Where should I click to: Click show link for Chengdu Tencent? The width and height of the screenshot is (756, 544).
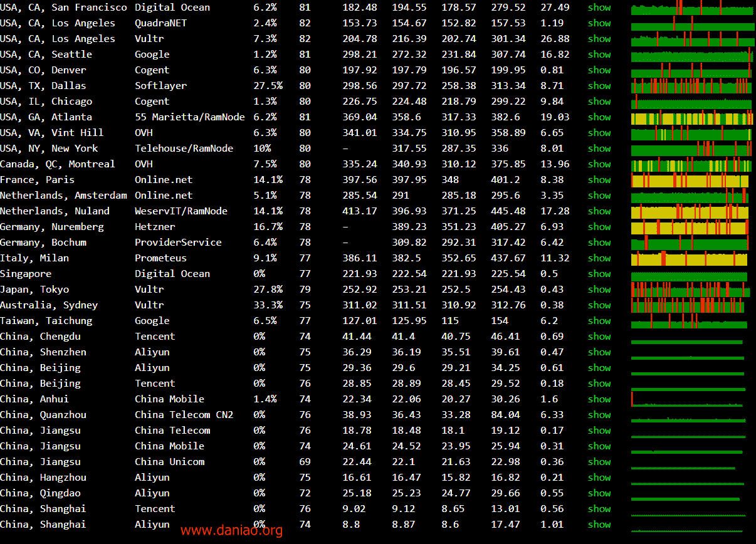pos(599,337)
